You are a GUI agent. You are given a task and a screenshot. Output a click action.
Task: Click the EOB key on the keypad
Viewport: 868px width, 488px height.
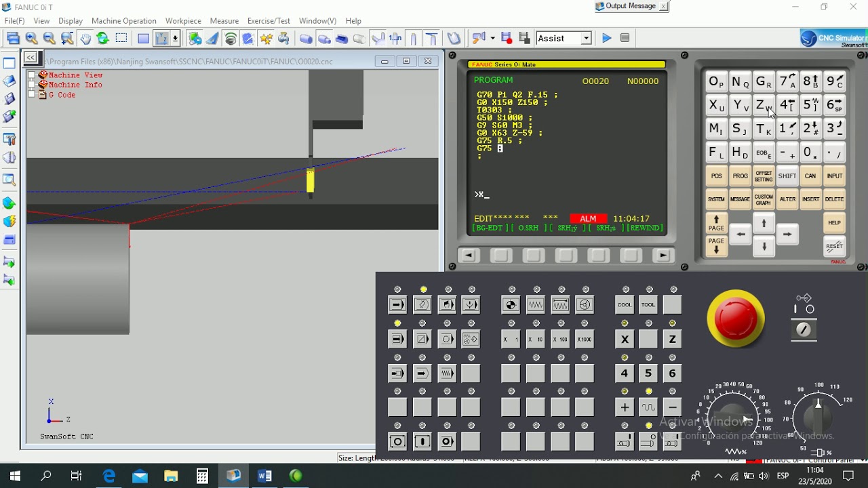764,153
